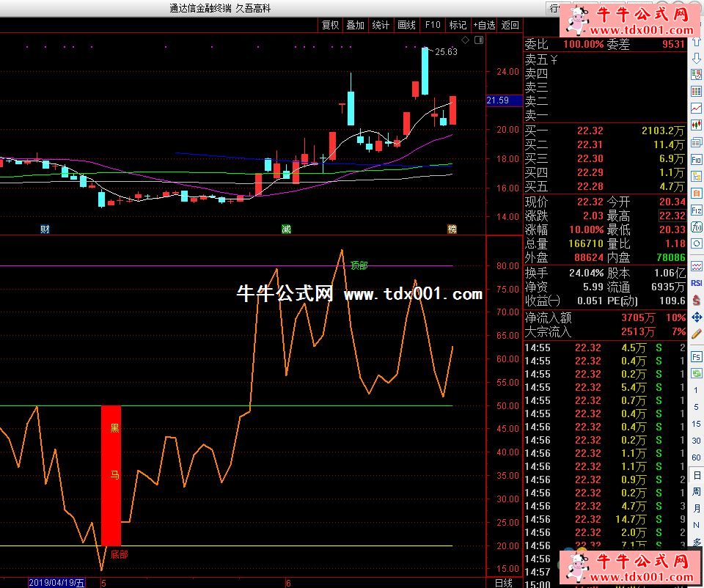Image resolution: width=704 pixels, height=588 pixels.
Task: Select the 15-minute period
Action: [x=696, y=424]
